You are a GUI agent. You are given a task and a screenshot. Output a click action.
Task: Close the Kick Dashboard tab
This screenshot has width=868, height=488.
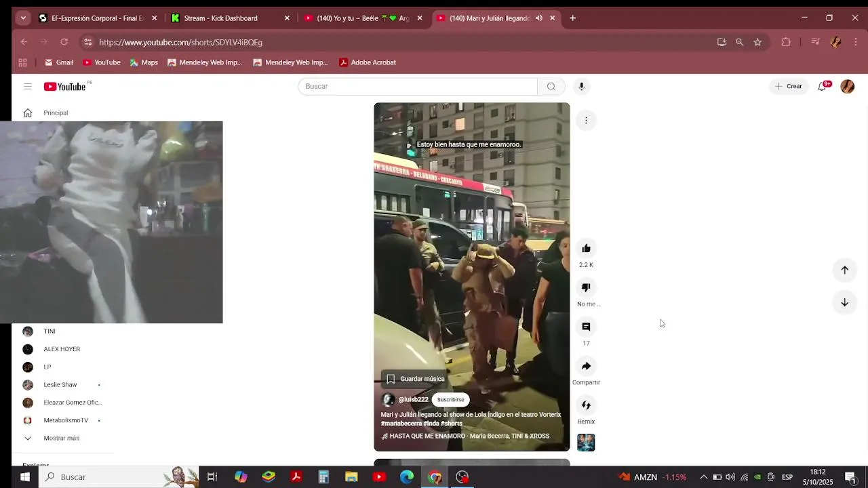pyautogui.click(x=287, y=18)
